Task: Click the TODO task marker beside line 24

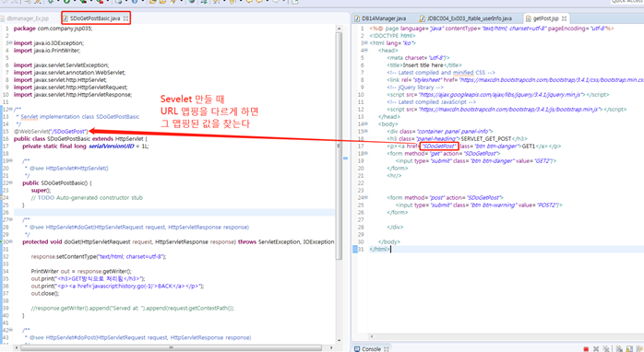Action: tap(1, 198)
